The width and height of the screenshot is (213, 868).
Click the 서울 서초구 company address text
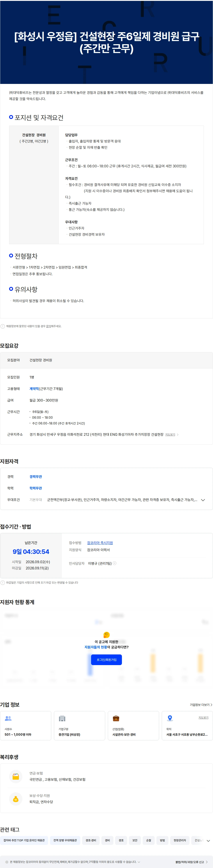[187, 735]
